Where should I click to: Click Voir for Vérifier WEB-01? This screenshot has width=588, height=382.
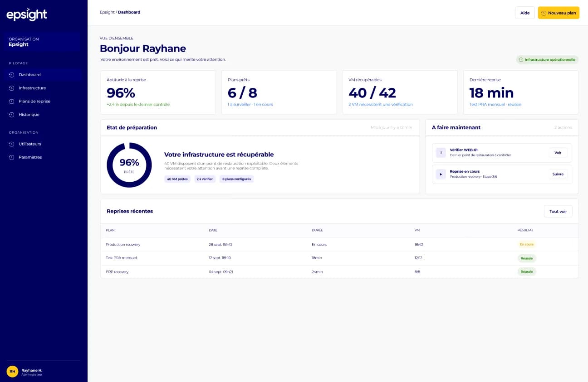coord(558,153)
